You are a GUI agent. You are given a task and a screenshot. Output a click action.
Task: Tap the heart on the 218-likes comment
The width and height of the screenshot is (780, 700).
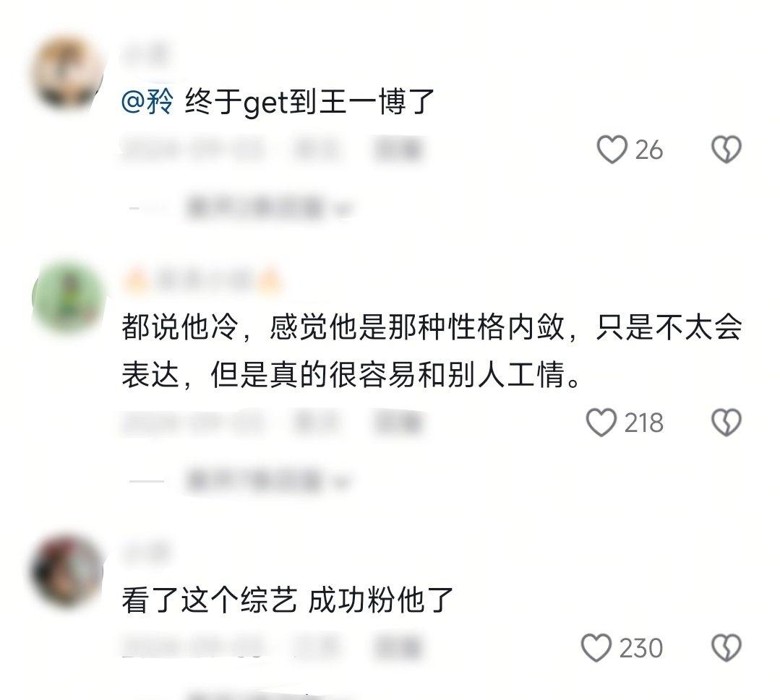coord(601,423)
